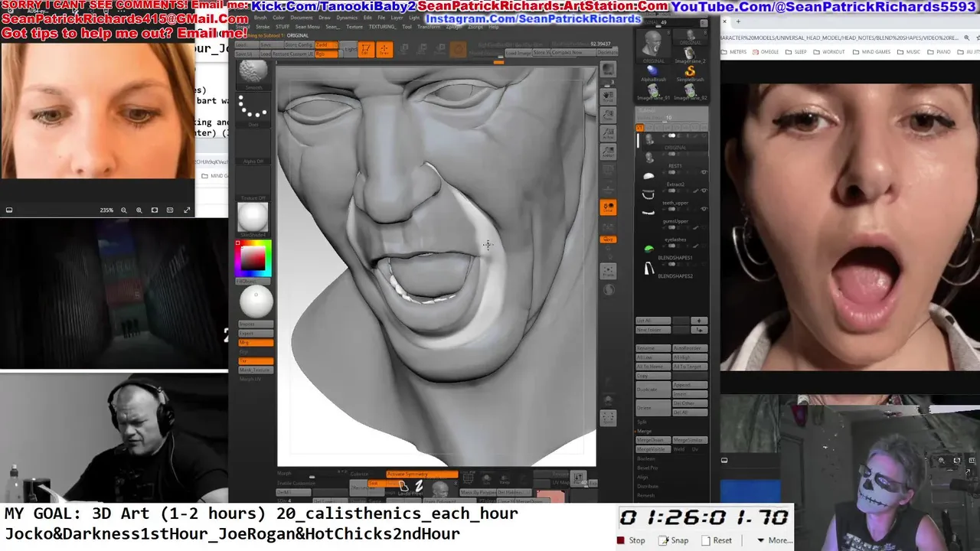980x551 pixels.
Task: Click the Duplicate subtool button
Action: (x=653, y=390)
